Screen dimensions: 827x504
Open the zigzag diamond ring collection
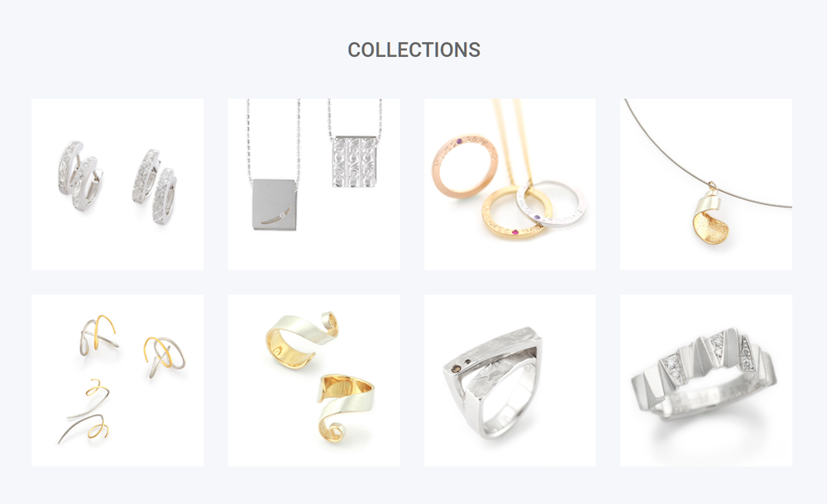click(x=706, y=380)
